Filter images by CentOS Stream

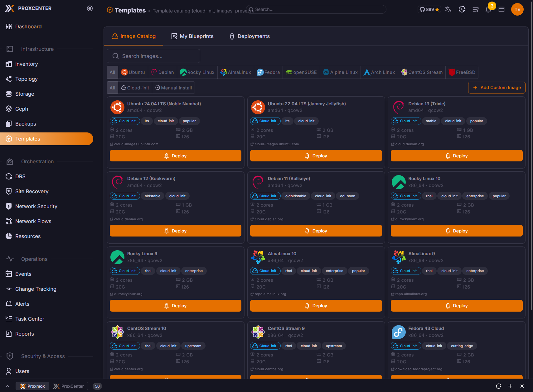(x=422, y=72)
